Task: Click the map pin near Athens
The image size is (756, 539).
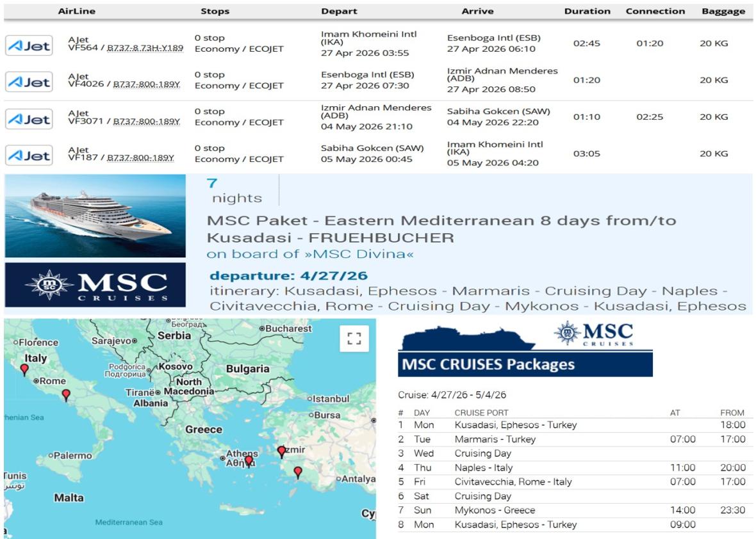Action: 249,461
